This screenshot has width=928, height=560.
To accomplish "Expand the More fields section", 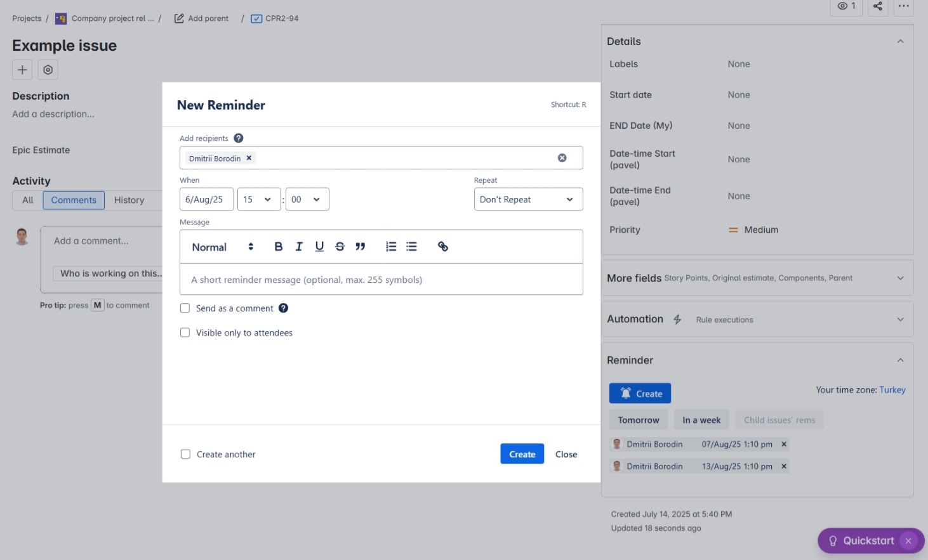I will pyautogui.click(x=900, y=278).
